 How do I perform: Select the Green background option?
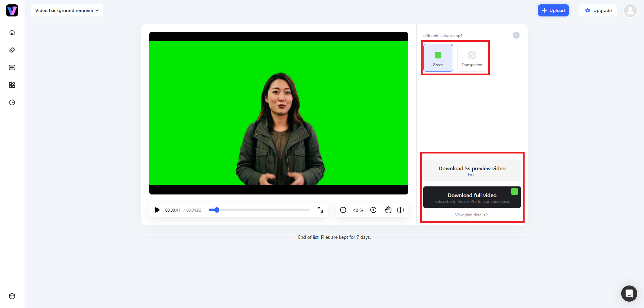(438, 58)
